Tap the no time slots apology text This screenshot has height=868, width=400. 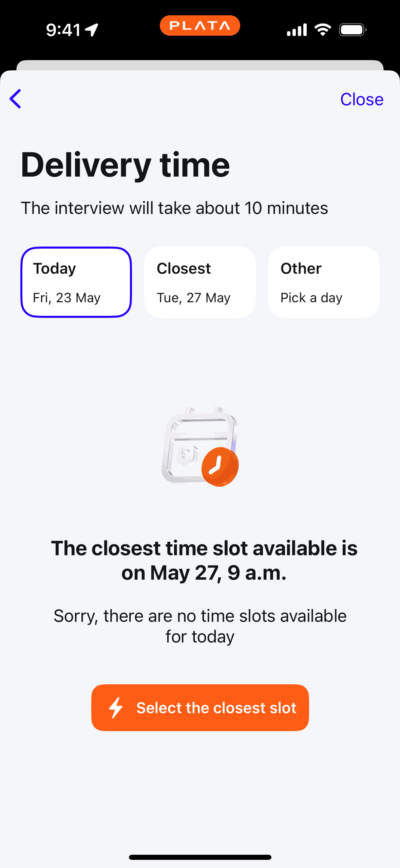click(x=200, y=626)
